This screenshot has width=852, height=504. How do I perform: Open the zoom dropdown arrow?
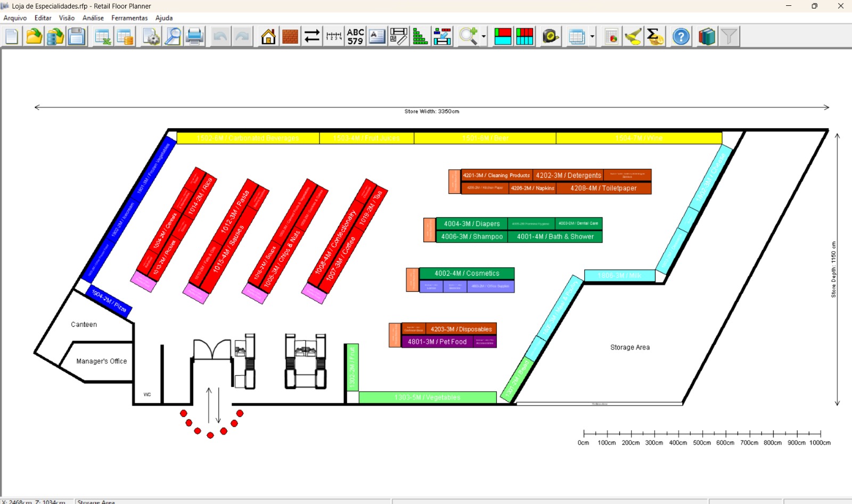coord(484,37)
